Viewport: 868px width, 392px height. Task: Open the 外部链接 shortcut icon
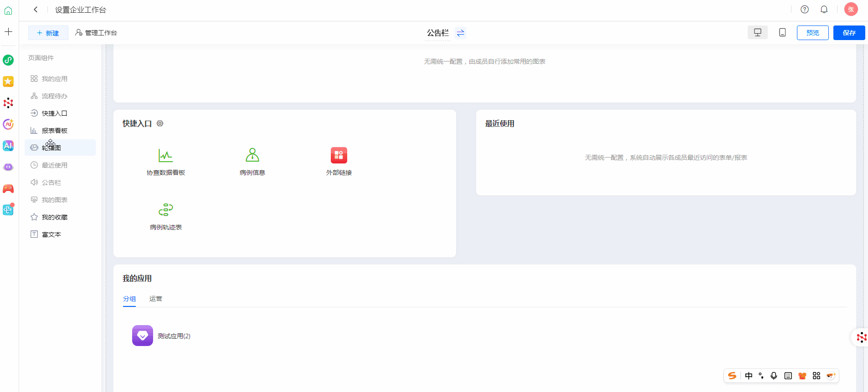pos(339,156)
